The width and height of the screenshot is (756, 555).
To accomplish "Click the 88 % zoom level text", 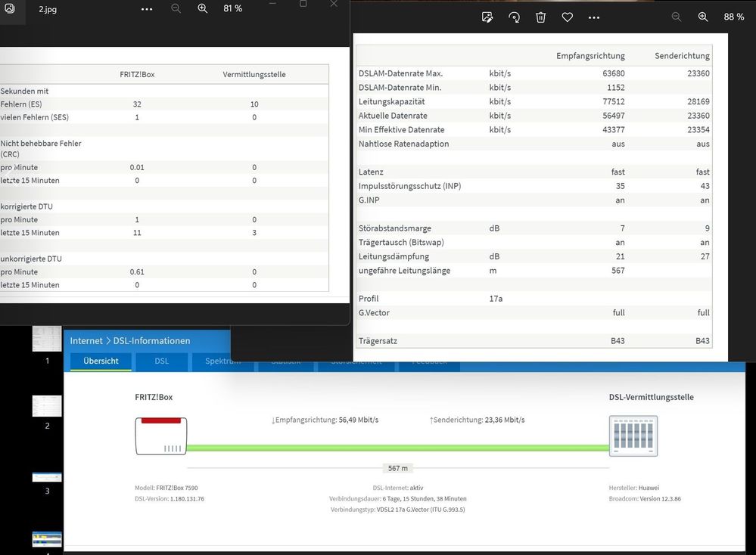I will tap(734, 17).
